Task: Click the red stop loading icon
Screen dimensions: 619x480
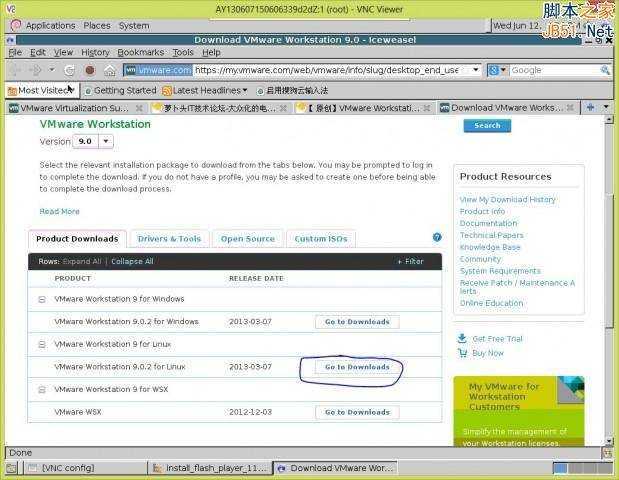Action: pyautogui.click(x=90, y=70)
